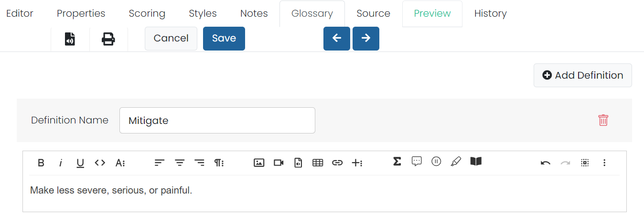644x215 pixels.
Task: Open the math equation sigma tool
Action: tap(397, 162)
